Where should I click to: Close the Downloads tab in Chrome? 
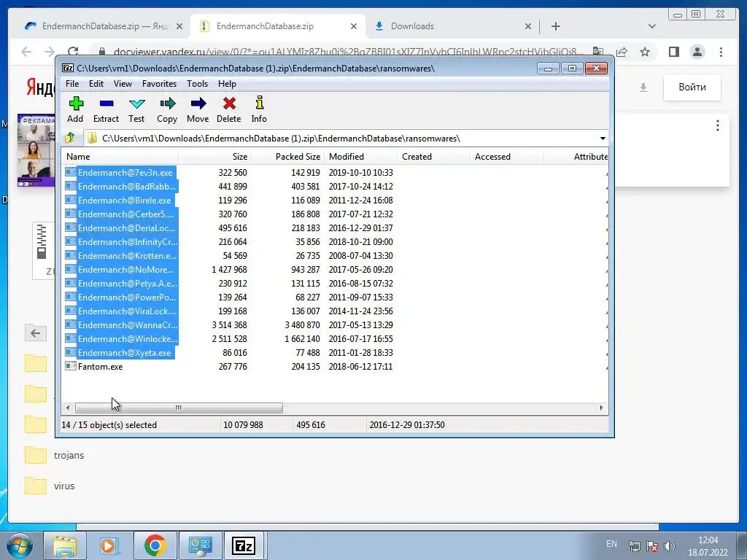pos(528,26)
